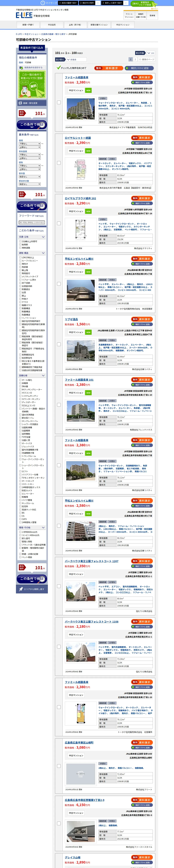Open 広島県の路線・駅から探す breadcrumb
Viewport: 174px width, 868px height.
[53, 34]
